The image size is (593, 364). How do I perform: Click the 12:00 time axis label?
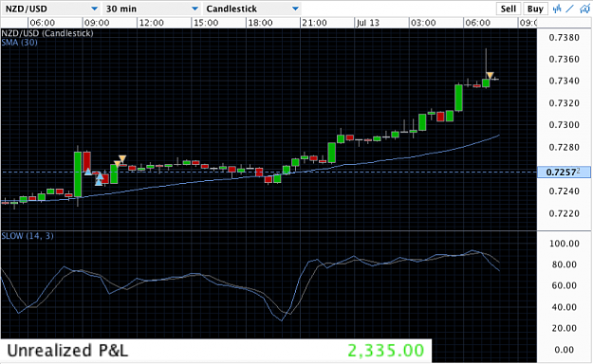pyautogui.click(x=151, y=23)
